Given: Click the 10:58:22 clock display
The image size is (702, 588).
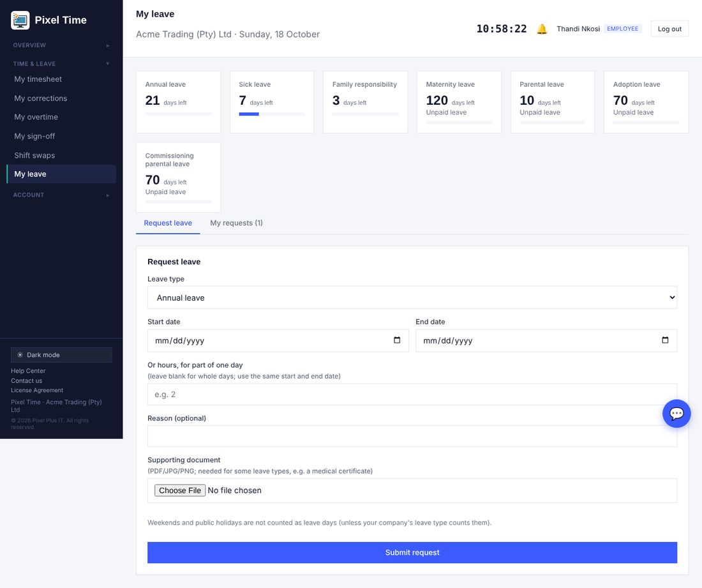Looking at the screenshot, I should coord(502,29).
